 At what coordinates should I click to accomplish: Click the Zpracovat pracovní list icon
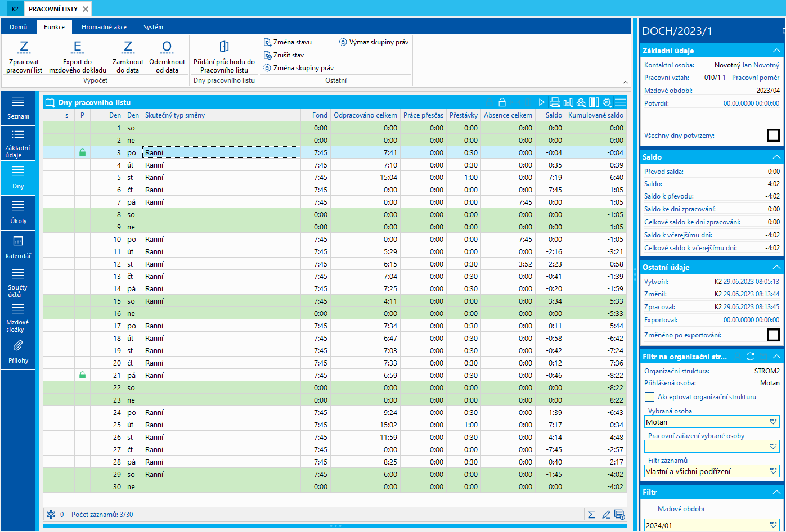click(24, 47)
